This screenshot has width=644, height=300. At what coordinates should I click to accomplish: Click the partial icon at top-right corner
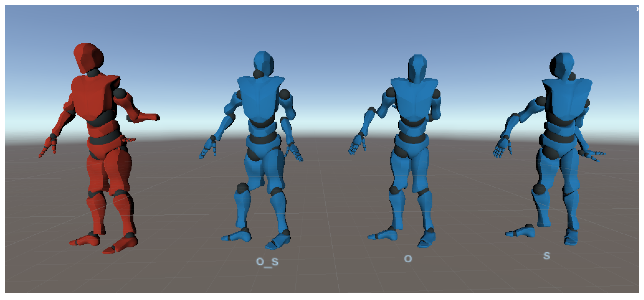pos(637,9)
